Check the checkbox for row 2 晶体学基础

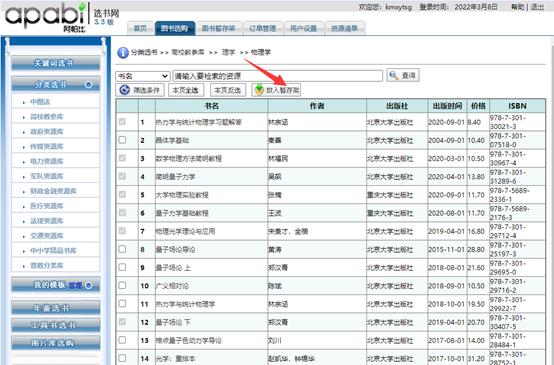[x=122, y=140]
